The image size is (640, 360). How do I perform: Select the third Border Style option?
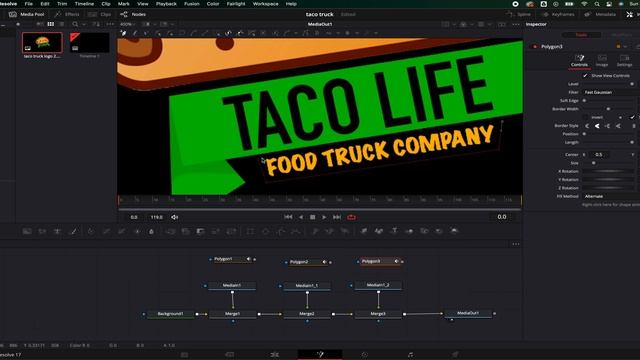click(607, 126)
